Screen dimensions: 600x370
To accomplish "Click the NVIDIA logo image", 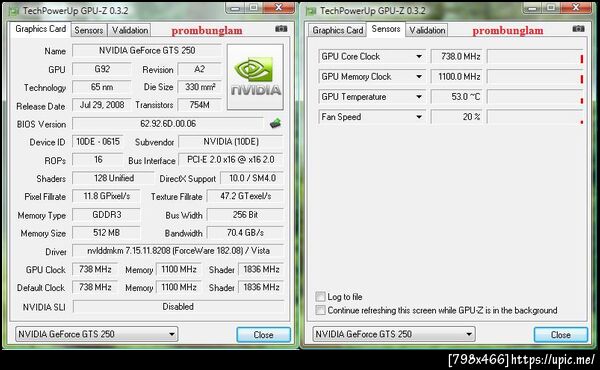I will [x=255, y=77].
